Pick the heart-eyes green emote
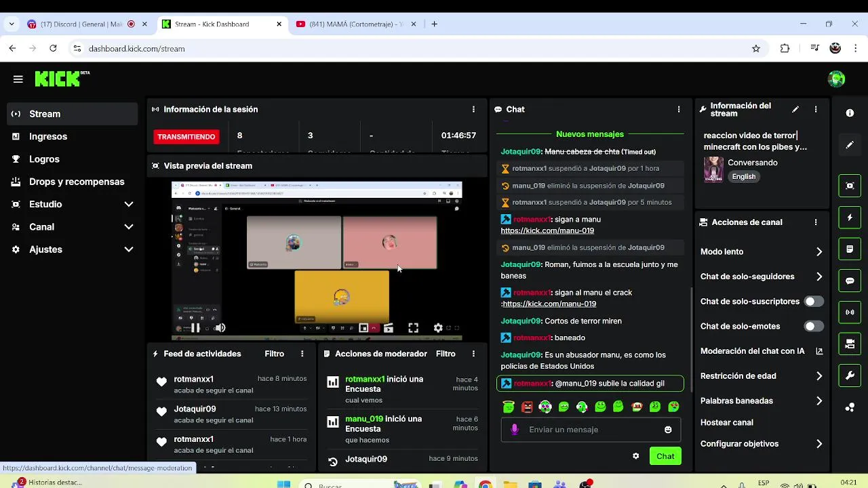This screenshot has height=488, width=868. 673,407
